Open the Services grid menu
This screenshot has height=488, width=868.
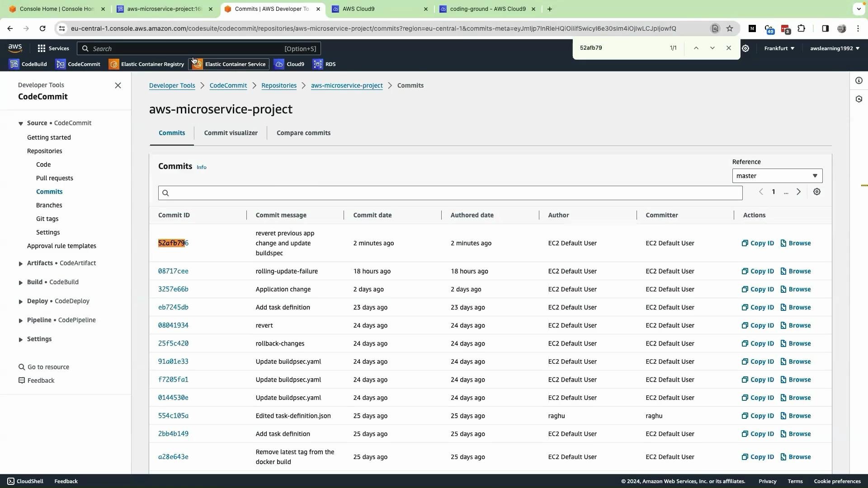[53, 48]
